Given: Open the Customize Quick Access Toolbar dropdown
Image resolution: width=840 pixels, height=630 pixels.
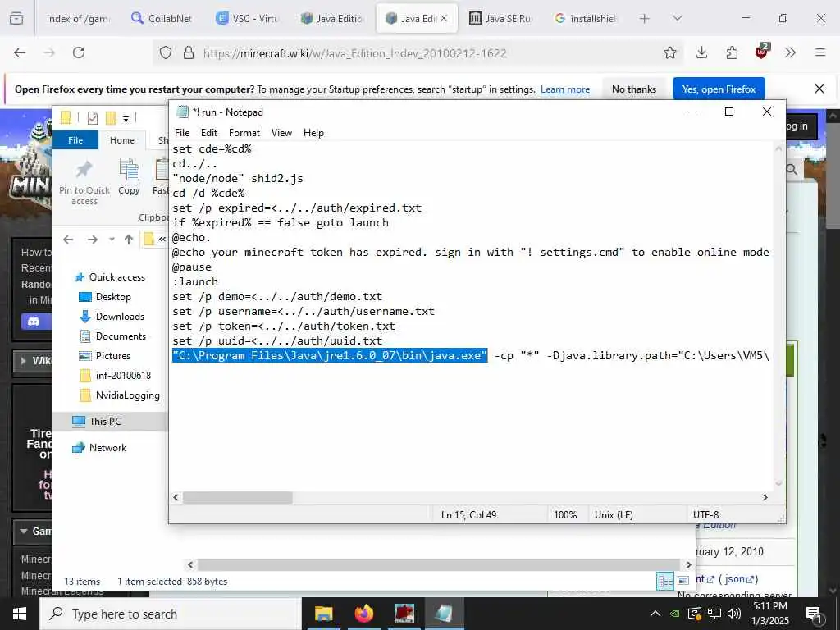Looking at the screenshot, I should (x=126, y=118).
